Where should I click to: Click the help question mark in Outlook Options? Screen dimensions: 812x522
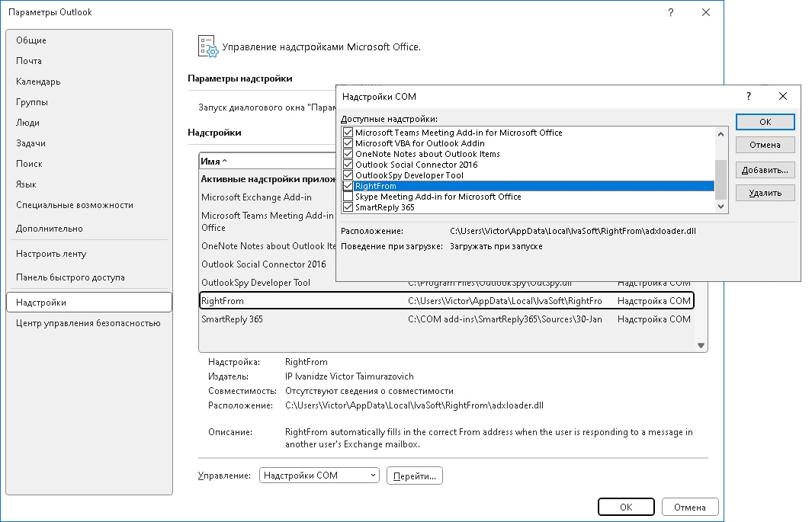click(671, 12)
